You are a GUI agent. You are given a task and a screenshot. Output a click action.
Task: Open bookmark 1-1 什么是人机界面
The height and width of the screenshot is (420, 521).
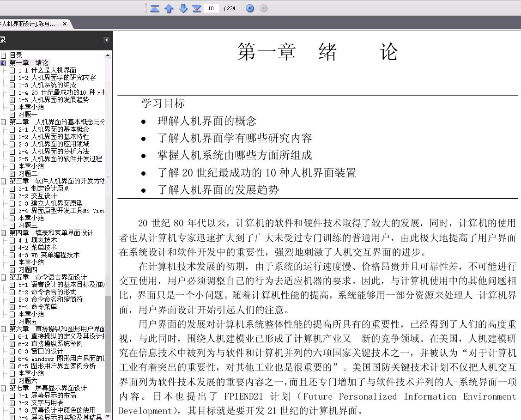tap(47, 70)
